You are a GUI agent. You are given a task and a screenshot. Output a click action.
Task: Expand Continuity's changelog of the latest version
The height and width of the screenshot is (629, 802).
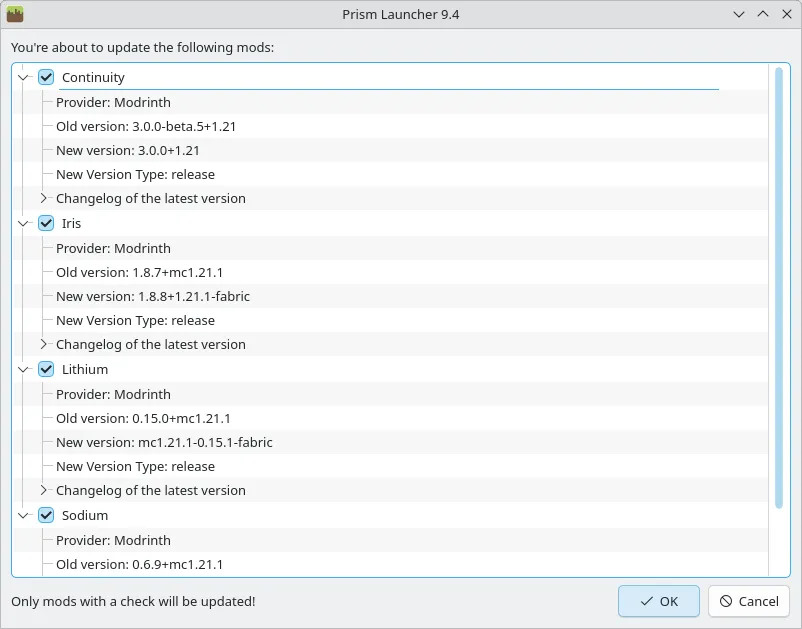tap(43, 198)
